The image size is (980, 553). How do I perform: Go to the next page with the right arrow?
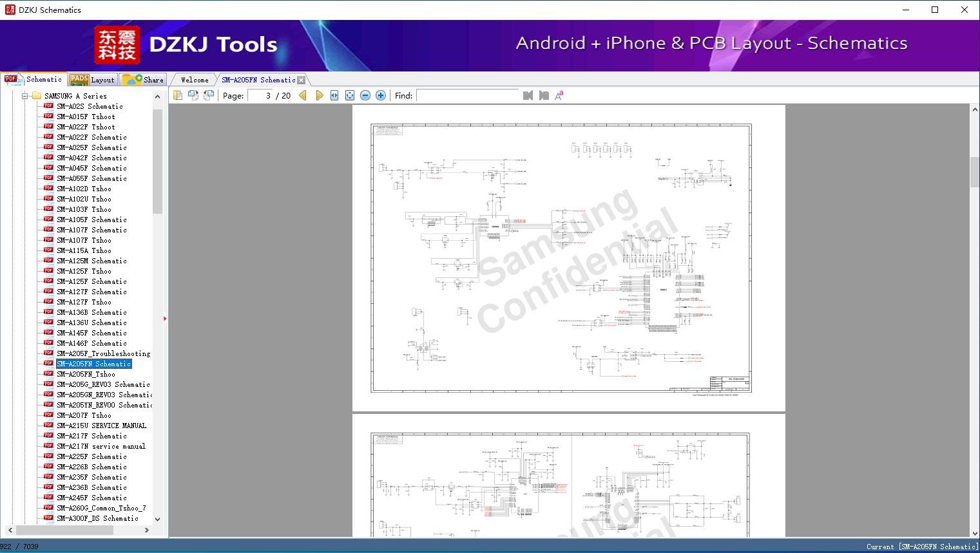pos(319,95)
